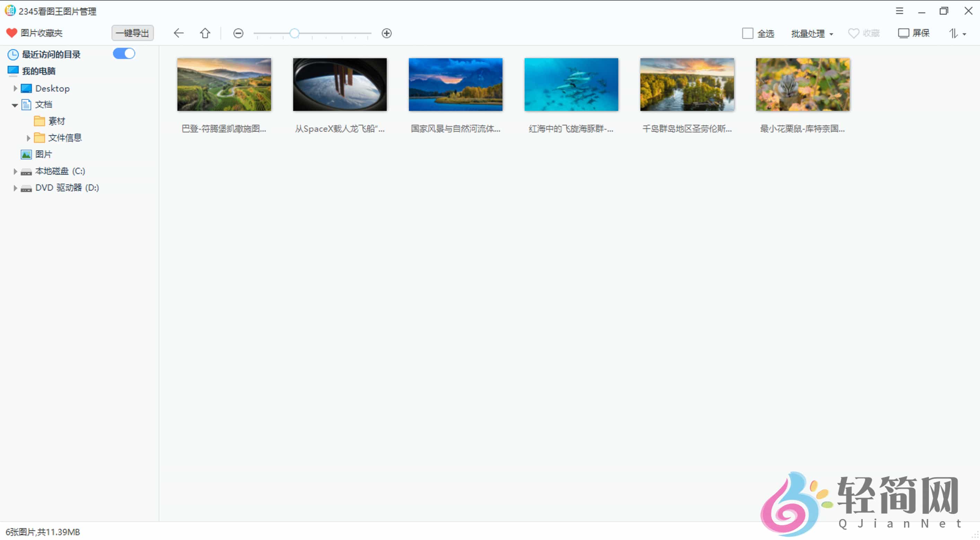Screen dimensions: 980x540
Task: Click the screensaver 屏保 icon
Action: pos(903,33)
